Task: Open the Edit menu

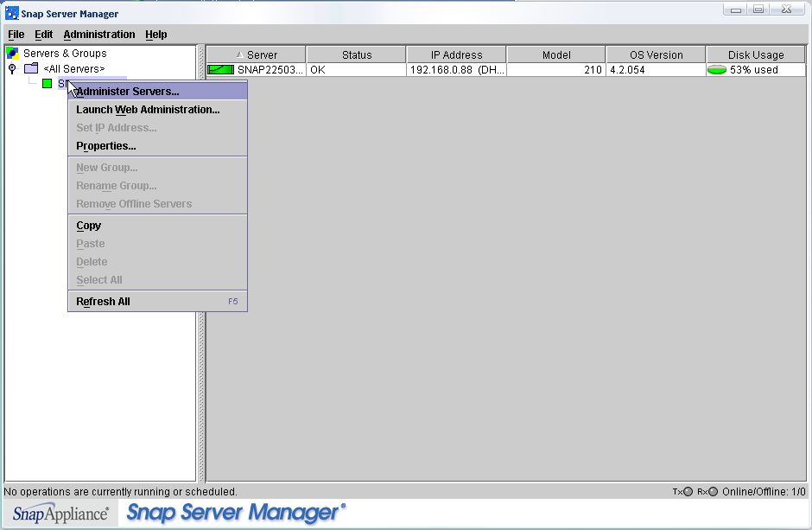Action: pyautogui.click(x=43, y=35)
